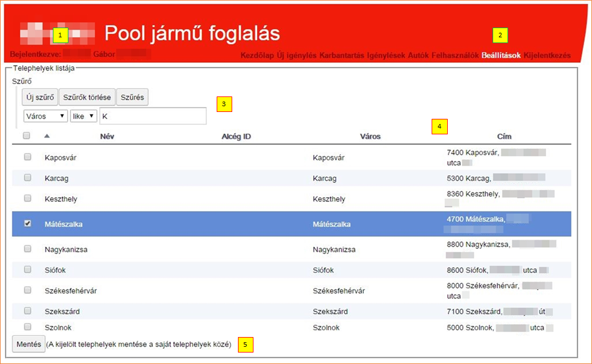The image size is (592, 364).
Task: Log out via Kijelentkezés link
Action: point(547,56)
